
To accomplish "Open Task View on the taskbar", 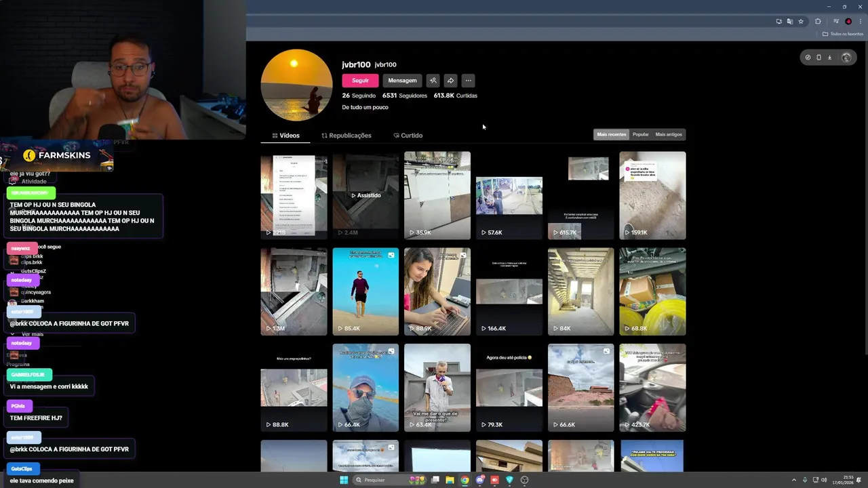I will (435, 480).
